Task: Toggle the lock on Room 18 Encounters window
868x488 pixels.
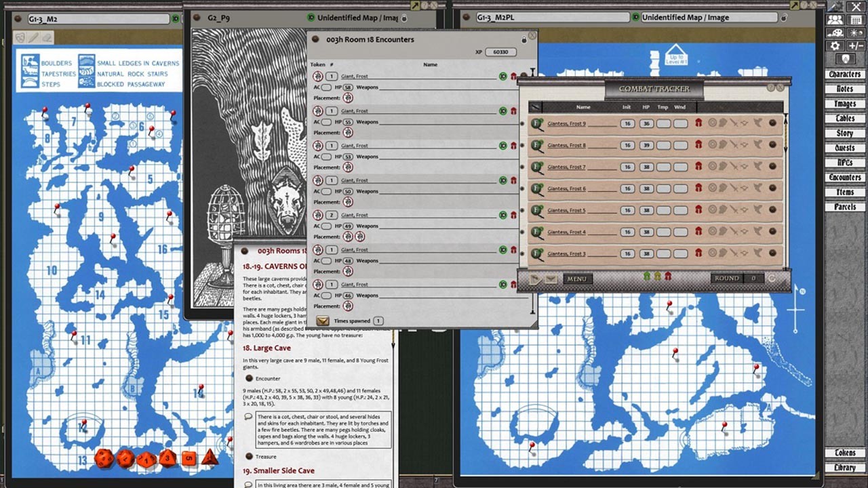Action: [524, 39]
